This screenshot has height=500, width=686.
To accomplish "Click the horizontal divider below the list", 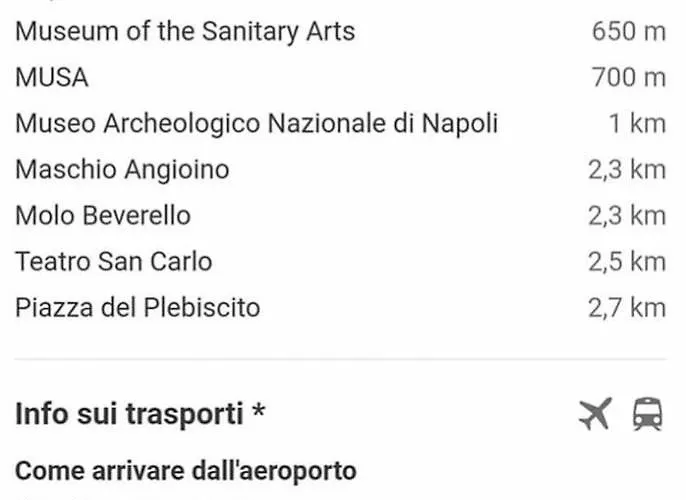I will (x=340, y=359).
